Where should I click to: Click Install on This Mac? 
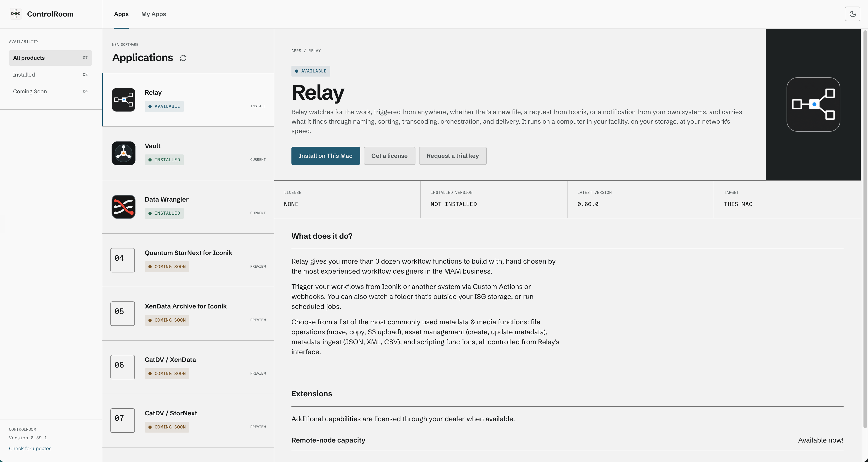pyautogui.click(x=325, y=156)
